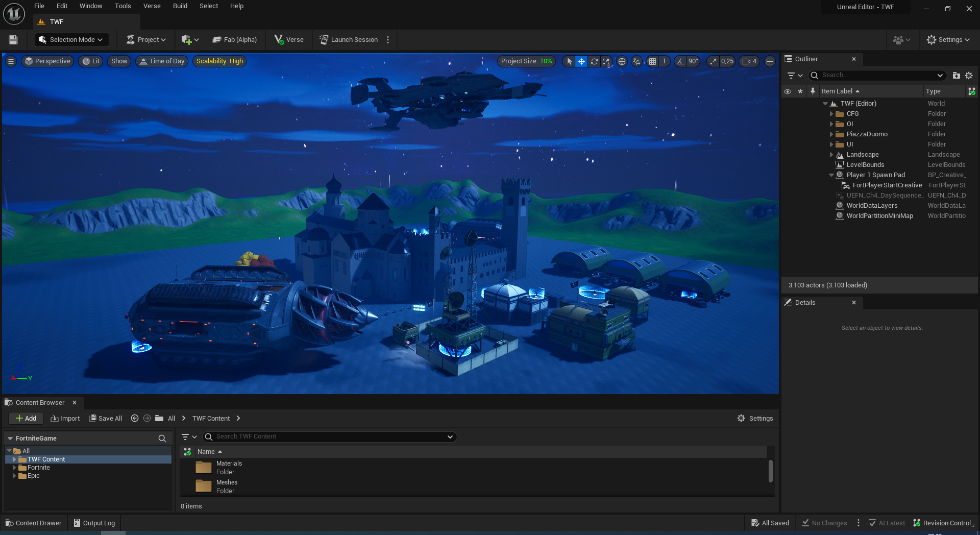Viewport: 980px width, 535px height.
Task: Click the star column header in Outliner
Action: tap(800, 91)
